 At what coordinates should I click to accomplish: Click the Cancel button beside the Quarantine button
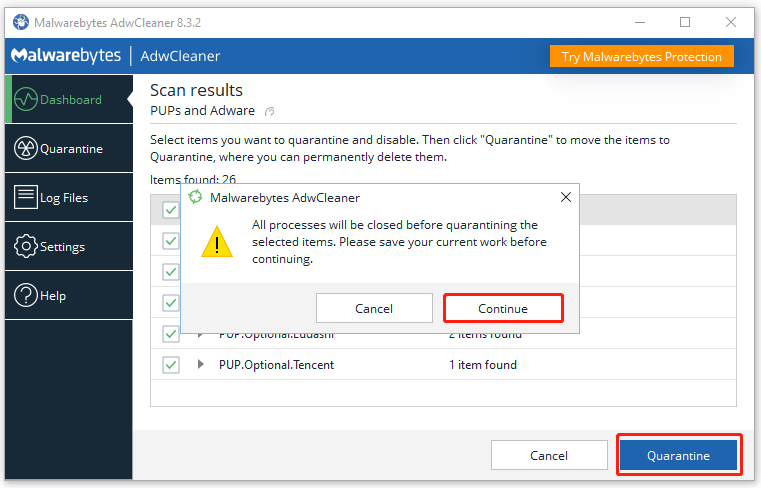549,455
